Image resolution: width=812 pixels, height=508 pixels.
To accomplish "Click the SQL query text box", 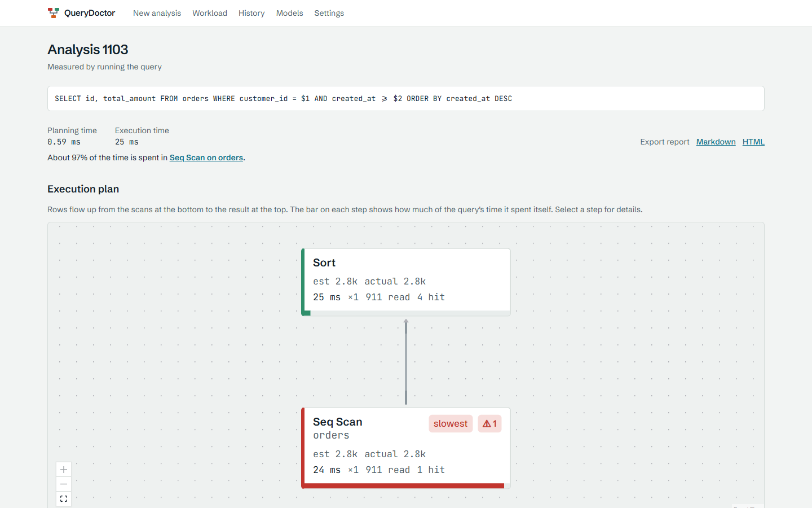I will click(406, 99).
